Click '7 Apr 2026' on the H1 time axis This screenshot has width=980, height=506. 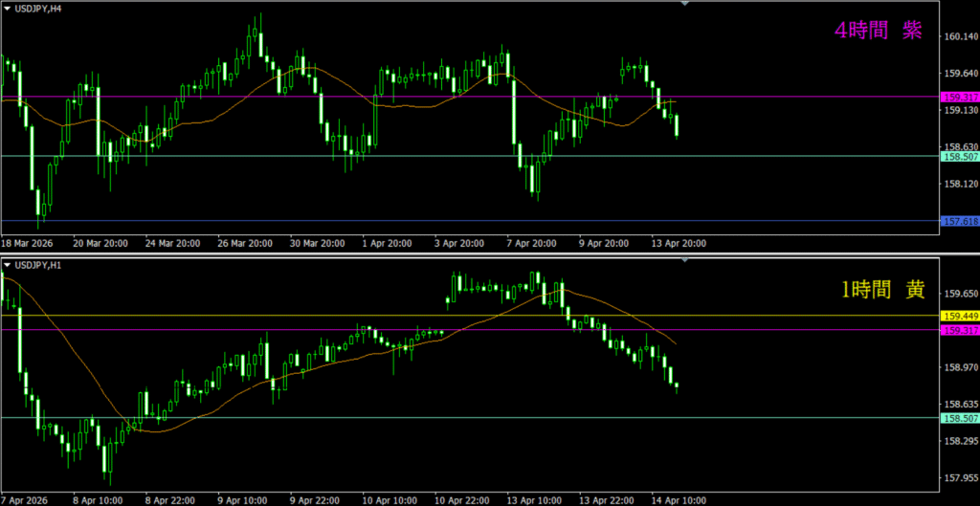coord(27,499)
